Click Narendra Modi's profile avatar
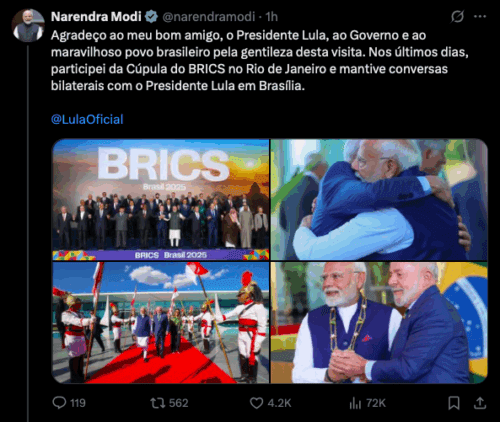 tap(28, 26)
